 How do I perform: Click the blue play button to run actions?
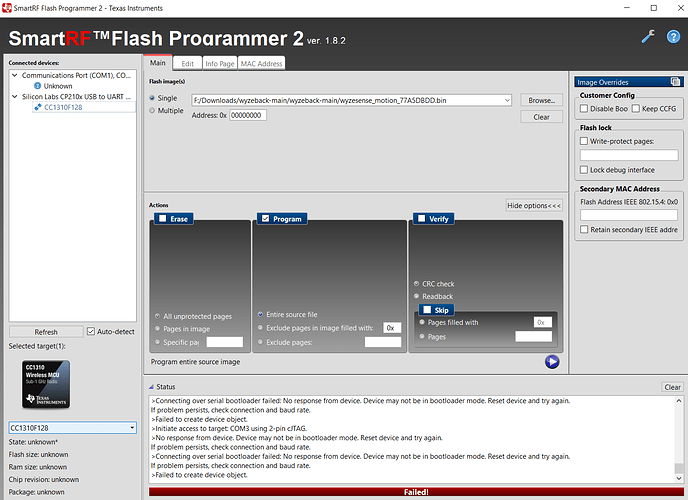pos(552,362)
